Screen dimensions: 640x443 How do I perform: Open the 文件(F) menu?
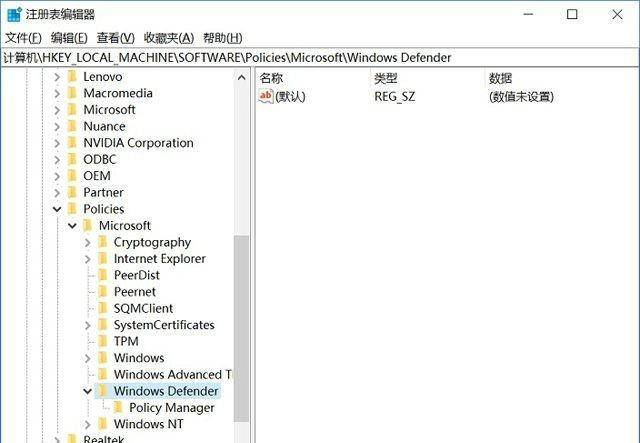23,38
